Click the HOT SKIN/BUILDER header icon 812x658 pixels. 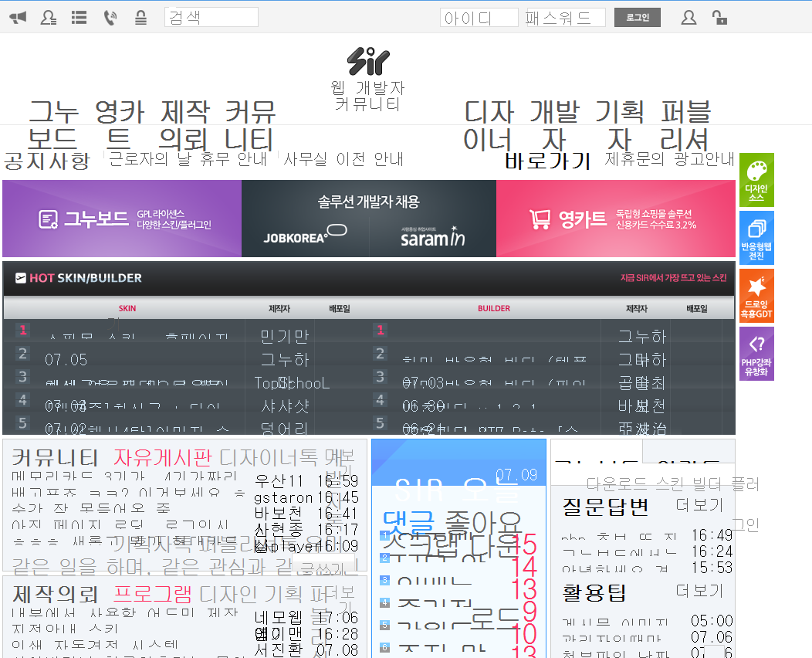(x=21, y=278)
